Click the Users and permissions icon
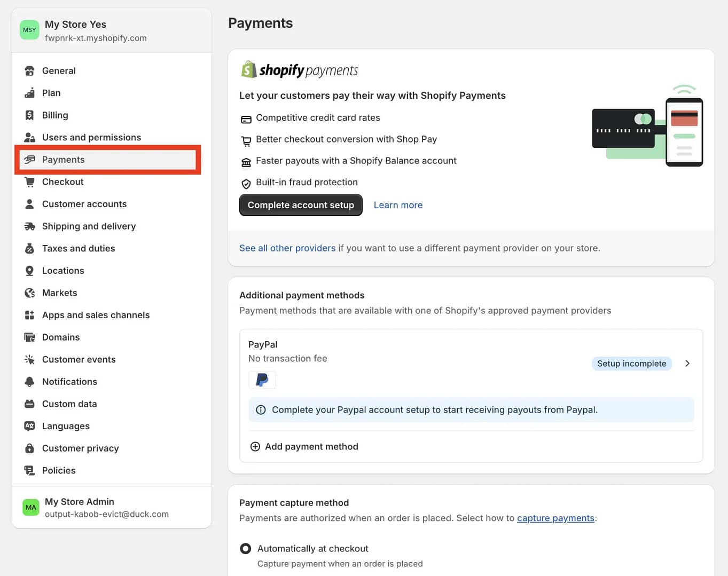 point(29,137)
